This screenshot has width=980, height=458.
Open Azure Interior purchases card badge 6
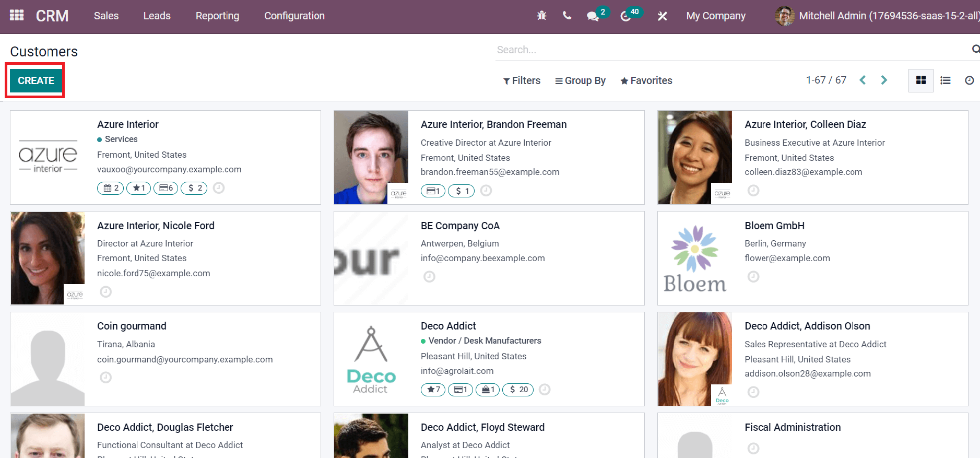tap(166, 188)
